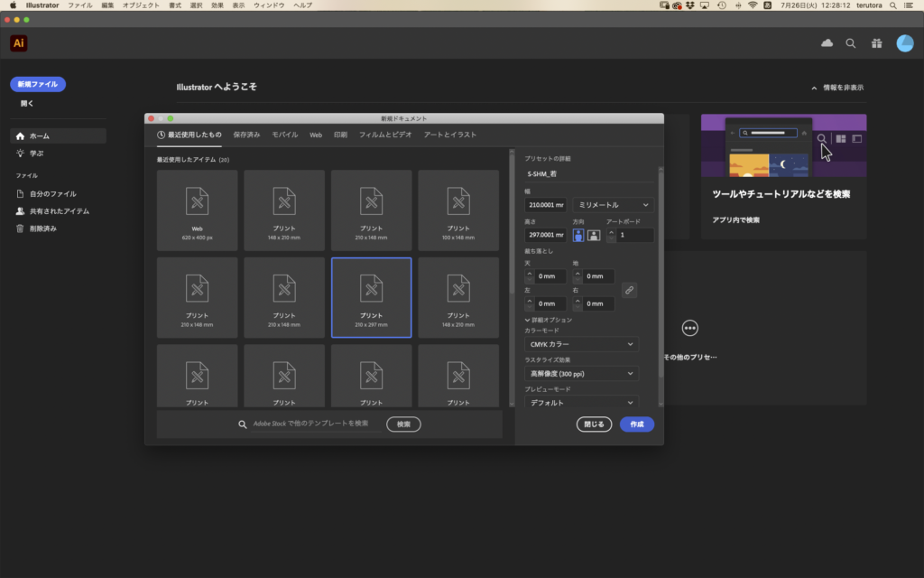Open the AirPlay display menu bar icon
924x578 pixels.
[x=705, y=5]
